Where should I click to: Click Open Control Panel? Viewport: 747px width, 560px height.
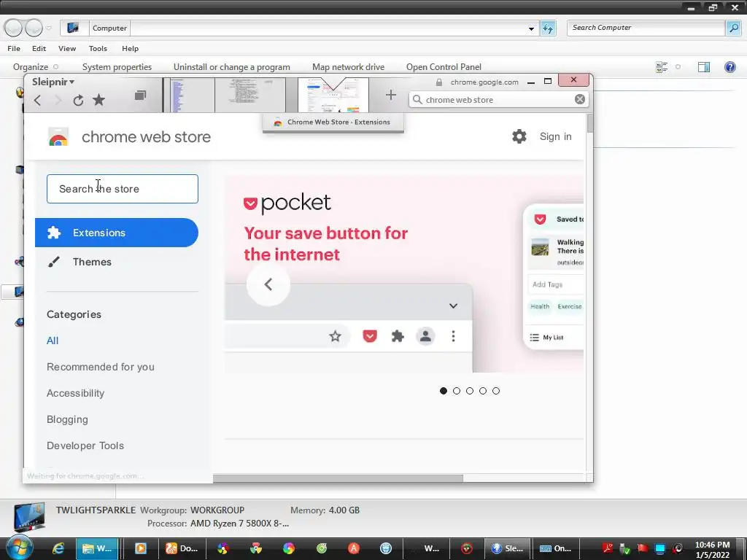tap(444, 67)
